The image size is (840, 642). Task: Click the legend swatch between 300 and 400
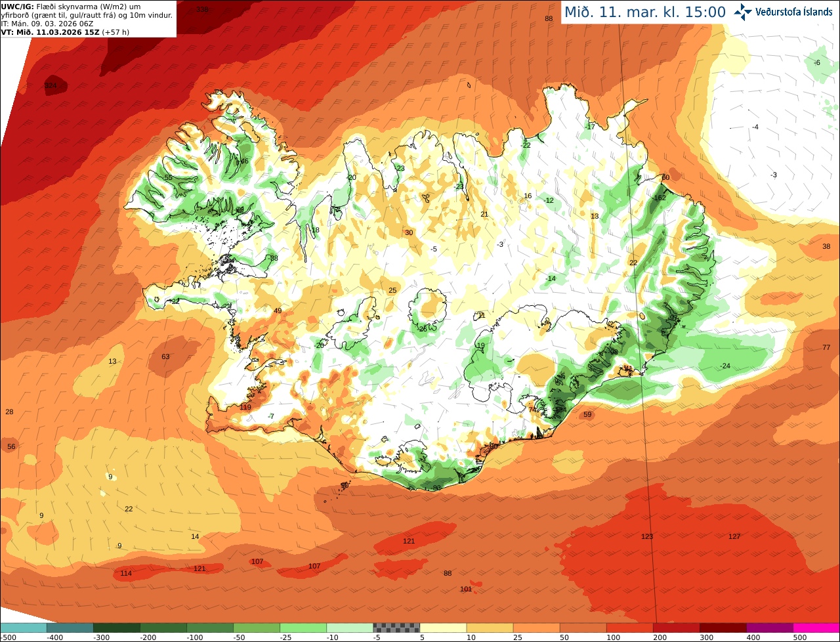coord(723,628)
